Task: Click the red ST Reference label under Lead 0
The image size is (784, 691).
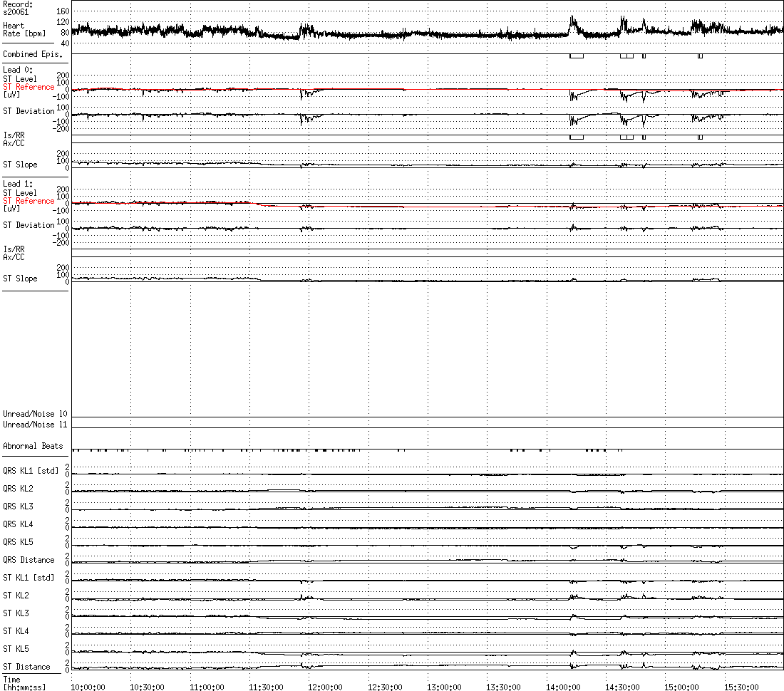Action: (29, 87)
